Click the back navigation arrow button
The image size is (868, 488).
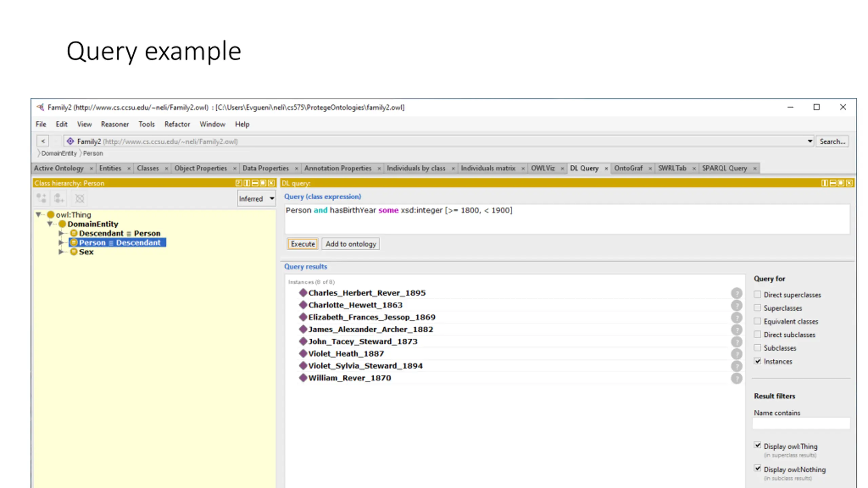click(43, 141)
